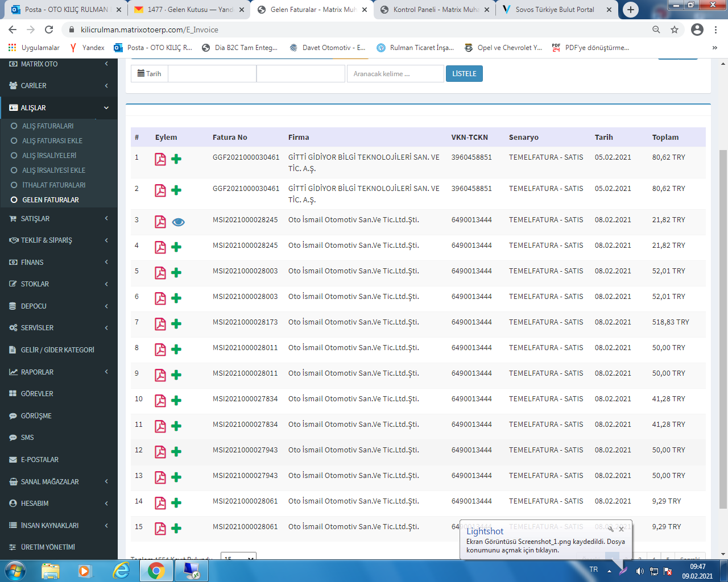Viewport: 728px width, 582px height.
Task: Click the Chrome icon in Windows taskbar
Action: [x=156, y=571]
